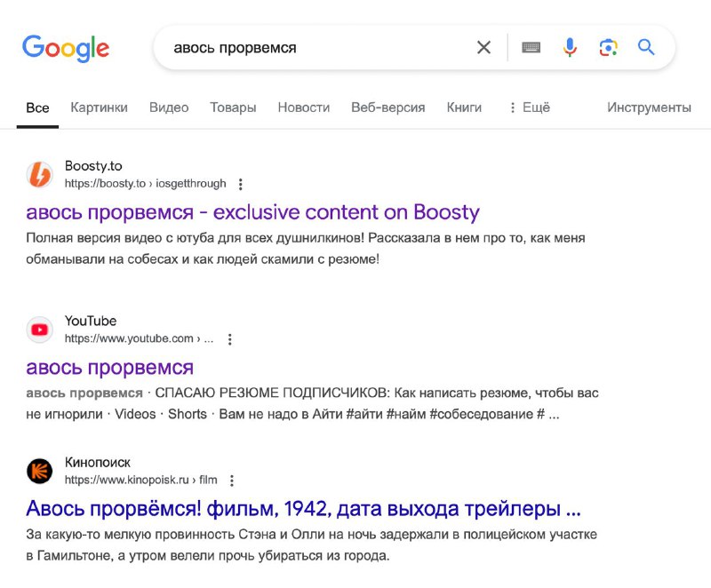
Task: Open the on-screen keyboard icon
Action: click(531, 47)
